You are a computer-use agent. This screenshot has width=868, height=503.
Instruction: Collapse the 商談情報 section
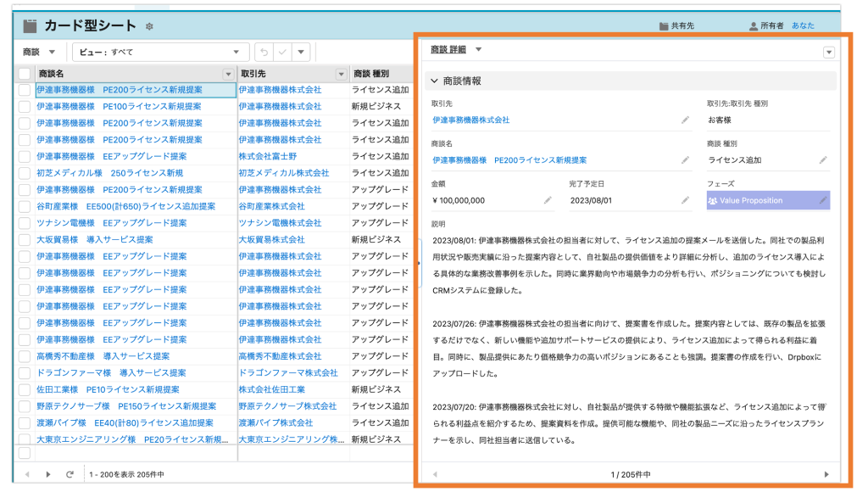point(435,81)
